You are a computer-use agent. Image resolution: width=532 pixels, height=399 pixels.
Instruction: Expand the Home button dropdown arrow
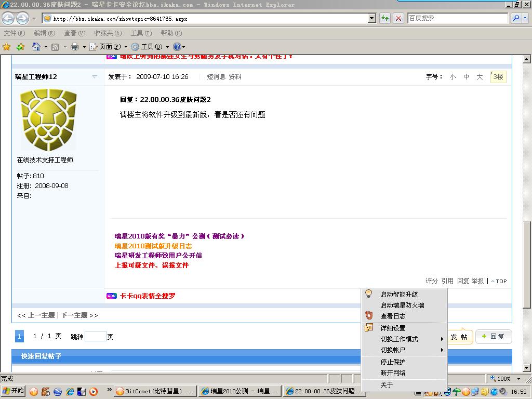click(x=46, y=47)
